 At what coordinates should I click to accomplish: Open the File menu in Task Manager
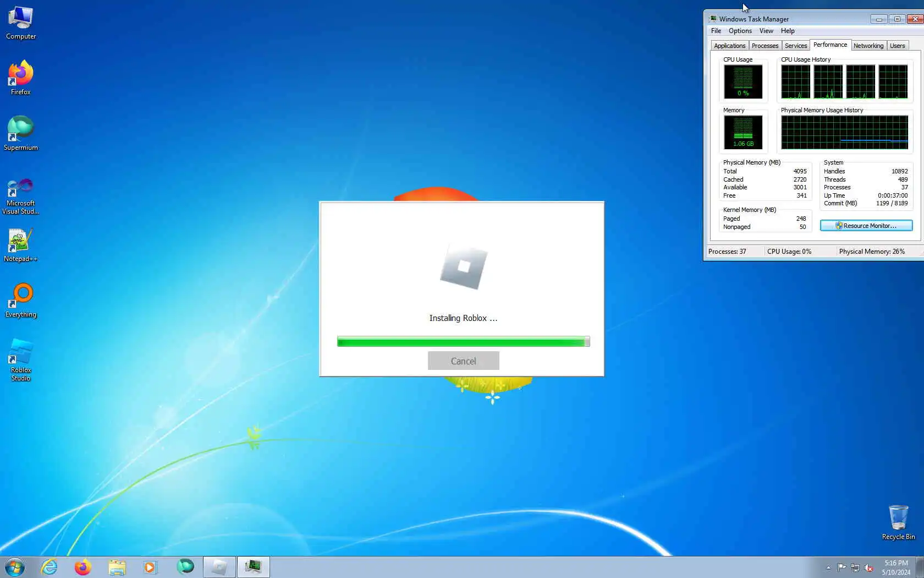coord(716,31)
